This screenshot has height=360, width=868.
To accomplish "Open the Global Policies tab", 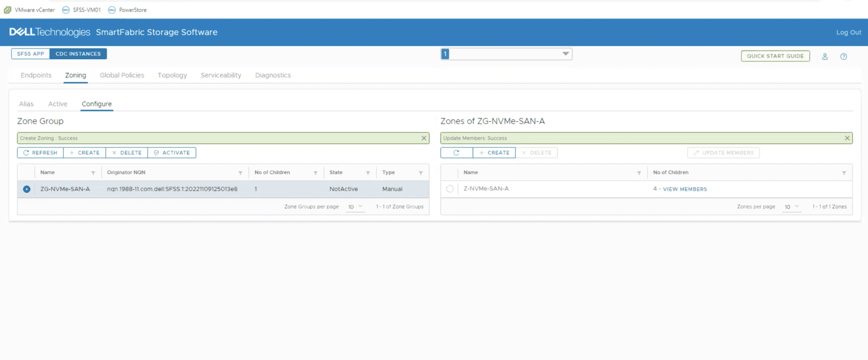I will (122, 75).
